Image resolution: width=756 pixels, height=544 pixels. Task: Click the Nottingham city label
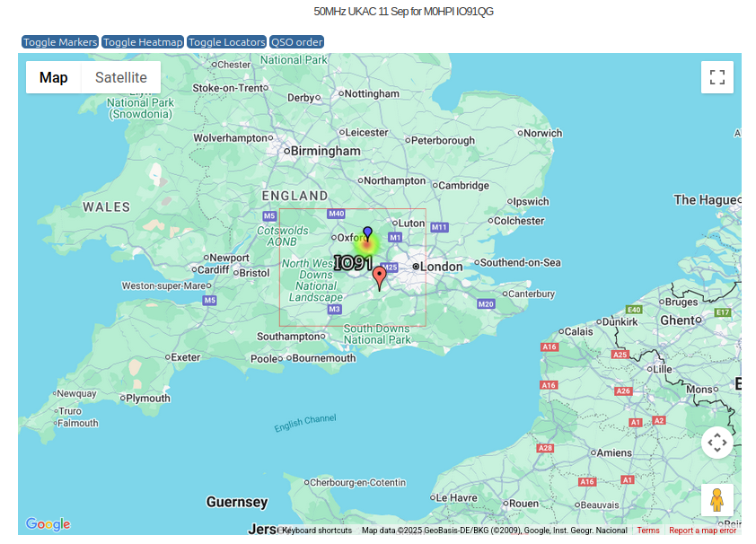[x=372, y=94]
